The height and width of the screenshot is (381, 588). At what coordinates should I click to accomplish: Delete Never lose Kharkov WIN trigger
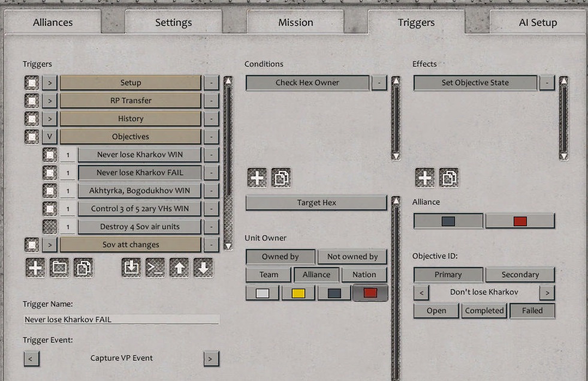[x=212, y=155]
